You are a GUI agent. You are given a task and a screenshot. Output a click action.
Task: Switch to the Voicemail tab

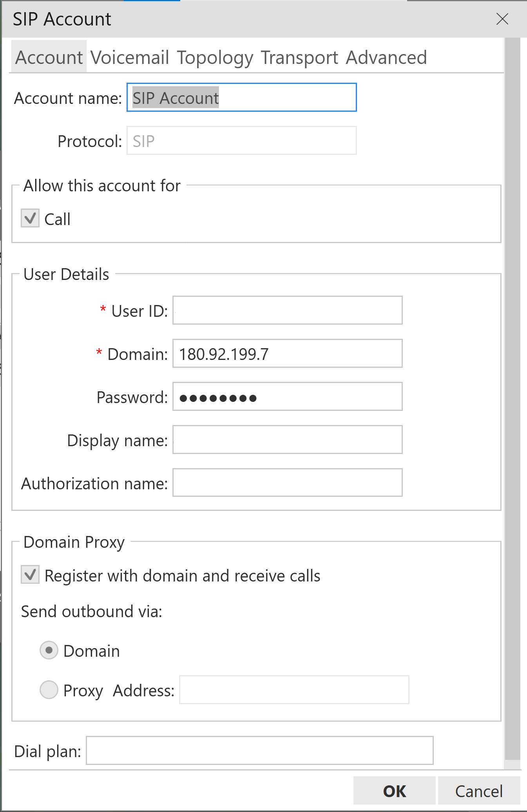click(x=130, y=58)
